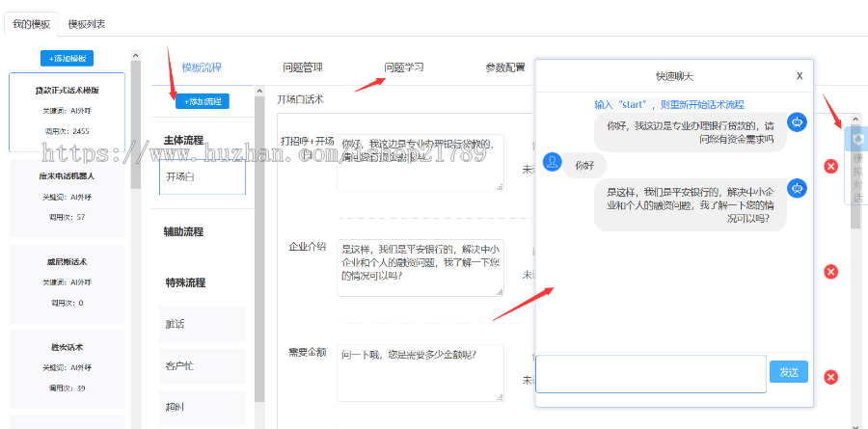Open the 模拟对话 side panel button
This screenshot has height=429, width=868.
855,166
